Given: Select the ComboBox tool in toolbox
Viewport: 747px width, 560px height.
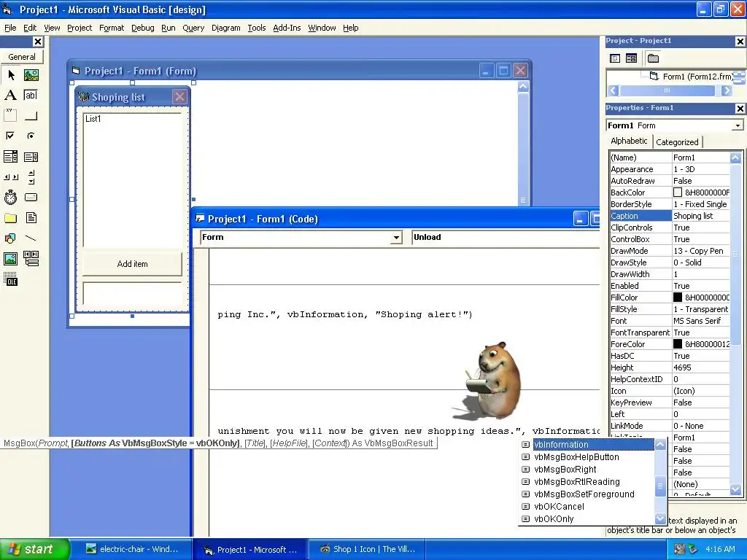Looking at the screenshot, I should 10,157.
